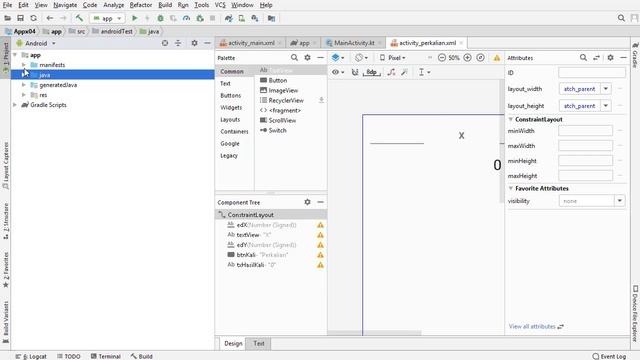Expand the res folder
This screenshot has width=640, height=360.
coord(24,95)
